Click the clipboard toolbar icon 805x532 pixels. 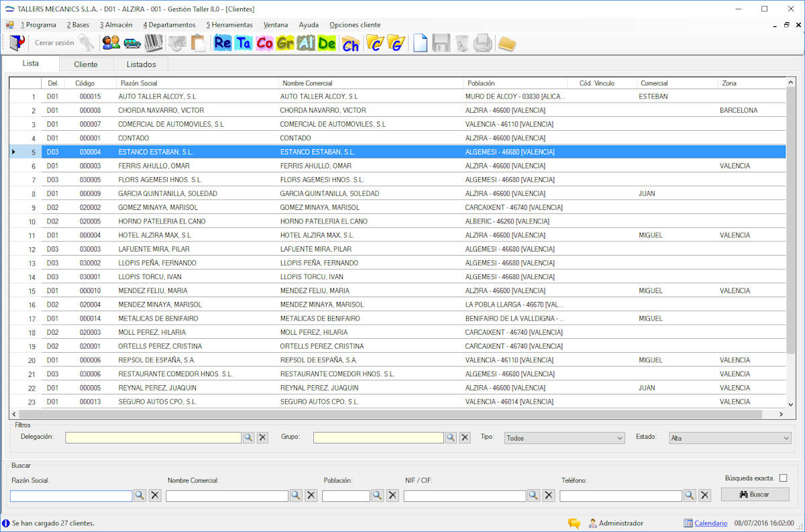click(197, 43)
